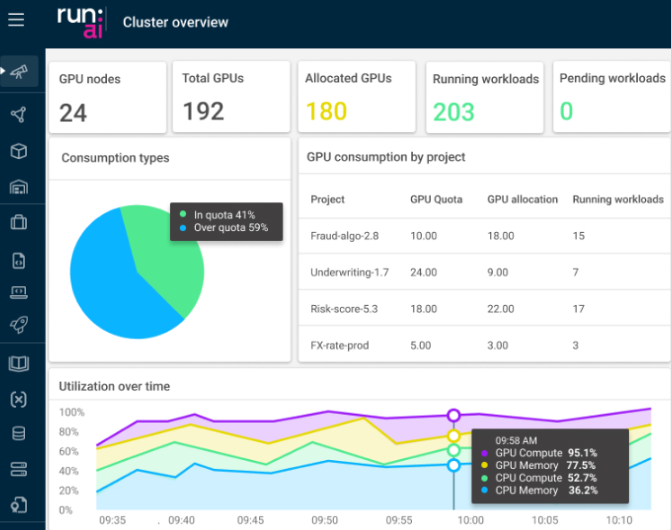The width and height of the screenshot is (671, 530).
Task: Sort by the GPU Quota column header
Action: click(436, 199)
